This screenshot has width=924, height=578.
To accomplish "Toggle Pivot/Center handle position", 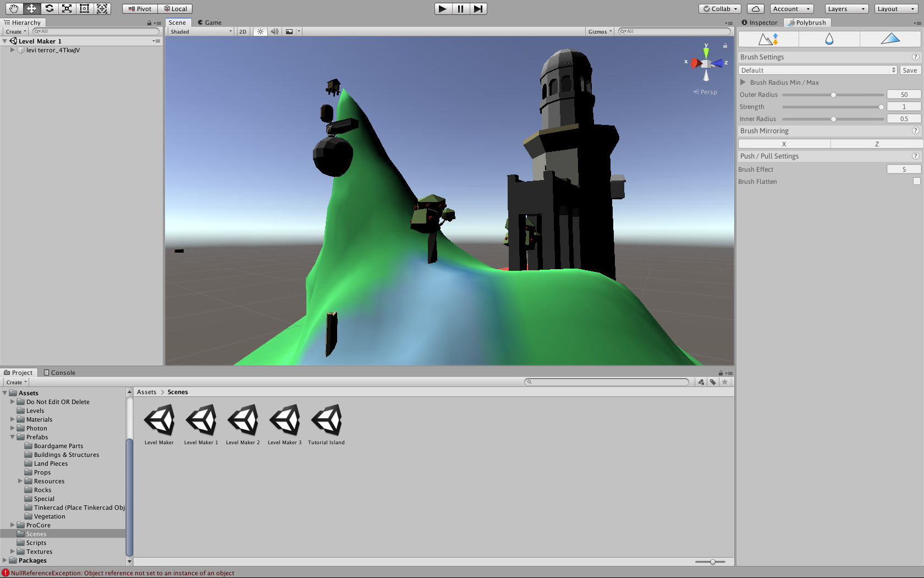I will pos(140,9).
